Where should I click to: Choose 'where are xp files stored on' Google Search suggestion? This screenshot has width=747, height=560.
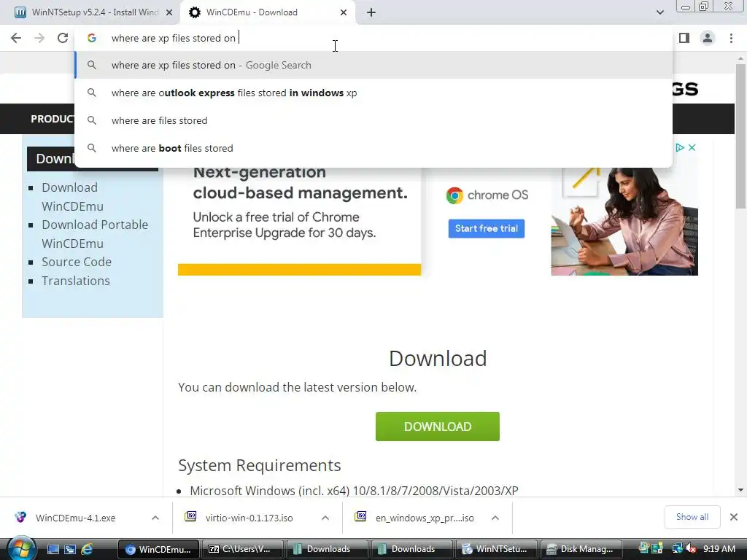(373, 65)
